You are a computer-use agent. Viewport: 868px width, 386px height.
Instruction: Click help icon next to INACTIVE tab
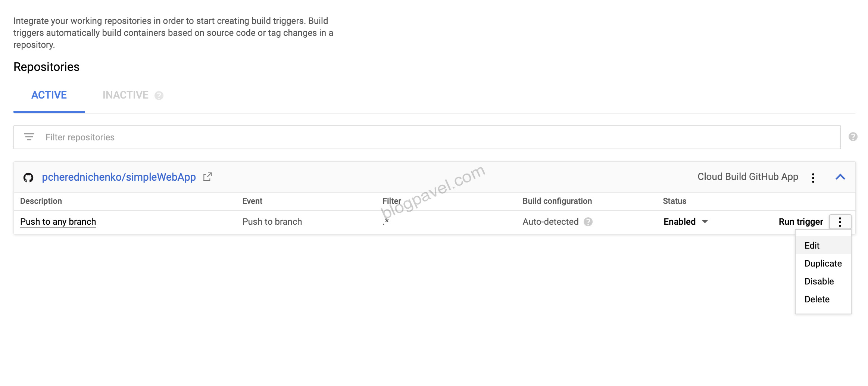click(159, 96)
